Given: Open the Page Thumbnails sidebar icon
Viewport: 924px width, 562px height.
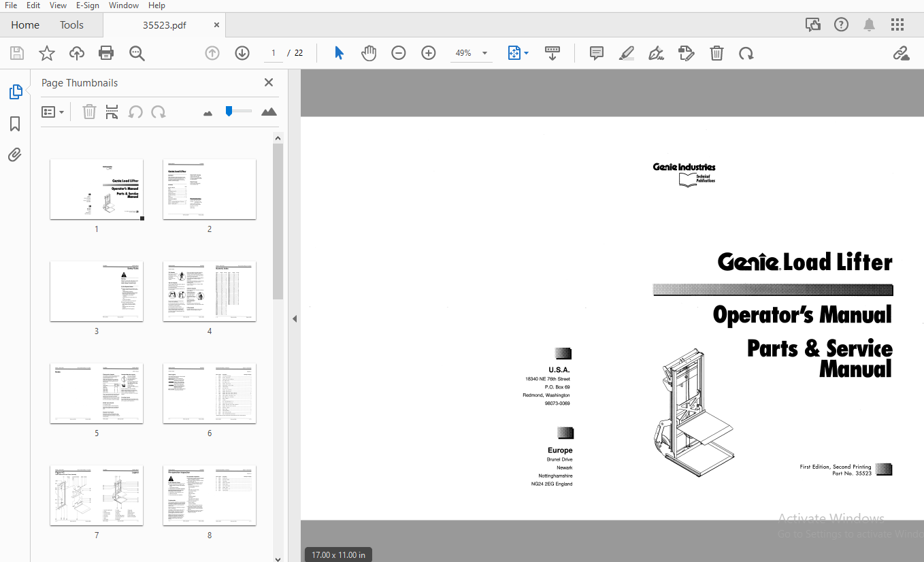Looking at the screenshot, I should 15,92.
